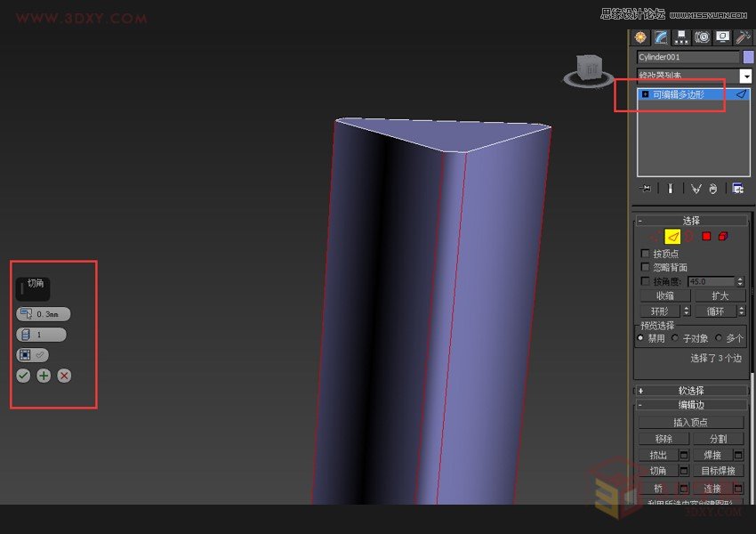Activate the Polygon sub-object mode icon

(706, 236)
